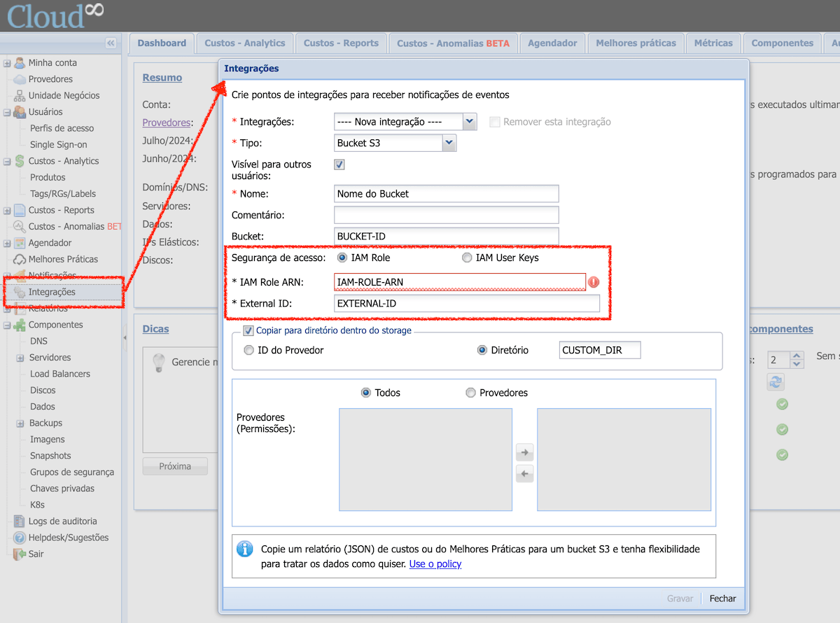Click the red error icon beside IAM Role ARN

[594, 282]
